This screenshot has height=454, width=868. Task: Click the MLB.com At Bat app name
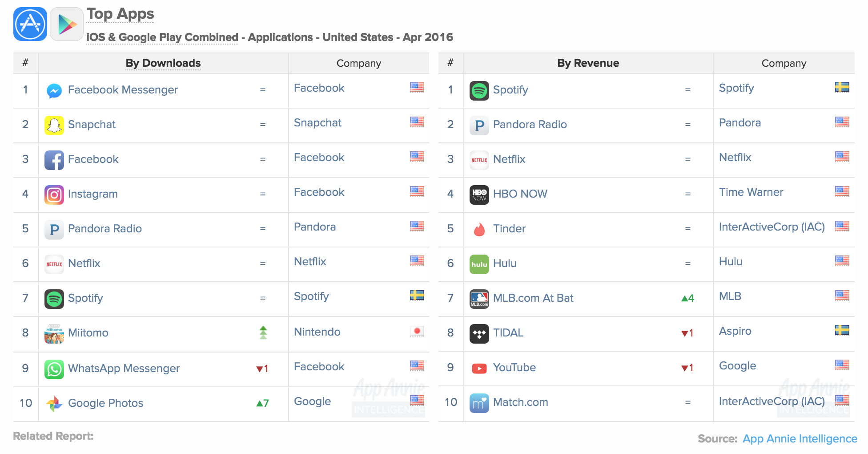533,298
